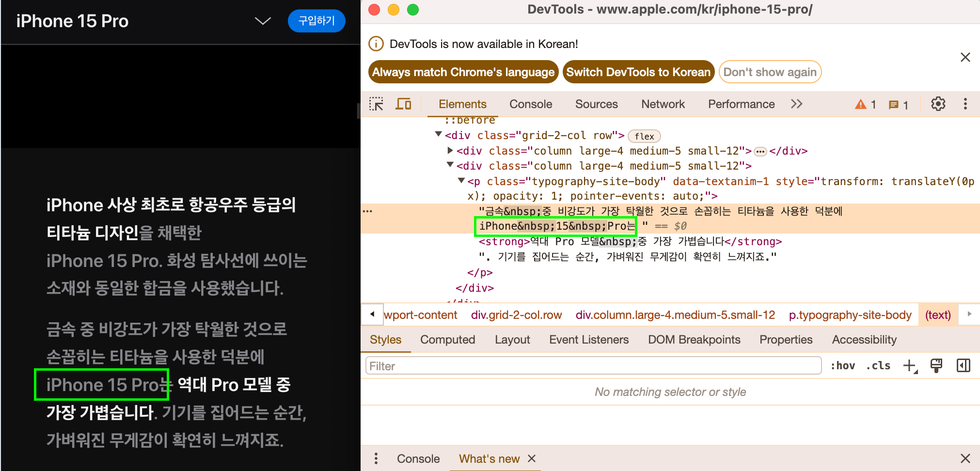Click the blue 구입하기 buy button
This screenshot has height=471, width=980.
(316, 21)
